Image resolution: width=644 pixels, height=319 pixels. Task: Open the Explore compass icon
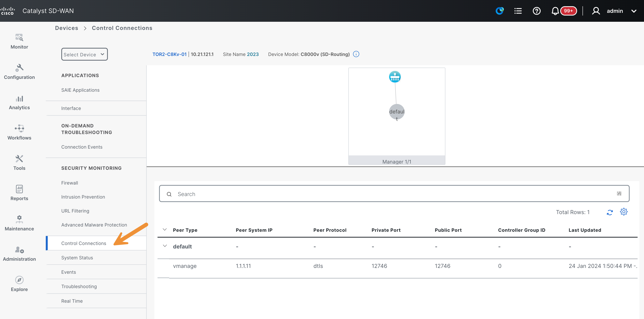pos(19,280)
